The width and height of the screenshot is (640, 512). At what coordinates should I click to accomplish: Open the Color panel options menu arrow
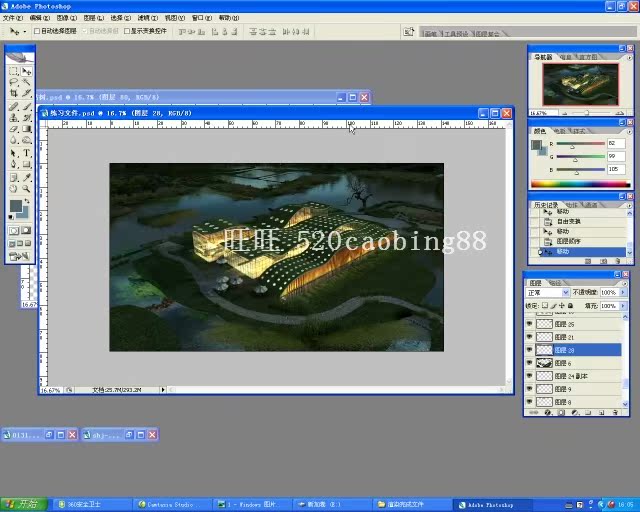pos(629,131)
